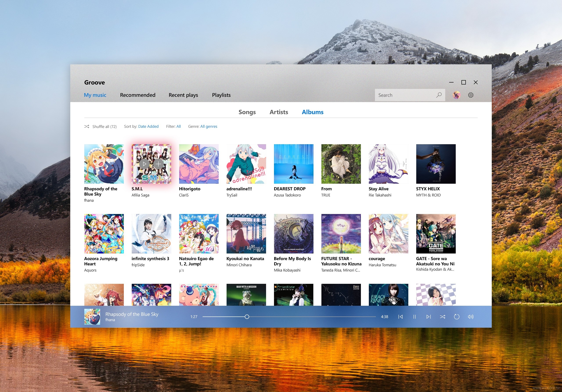Click the search magnifier icon

click(439, 95)
